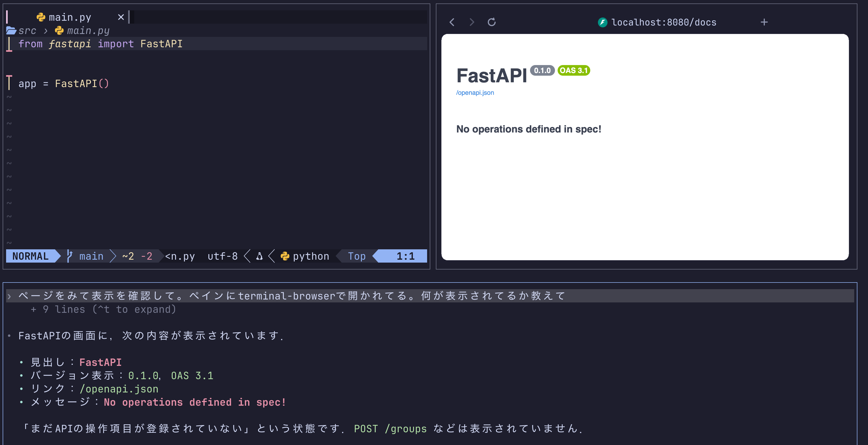The width and height of the screenshot is (868, 445).
Task: Click the FastAPI page heading
Action: coord(491,76)
